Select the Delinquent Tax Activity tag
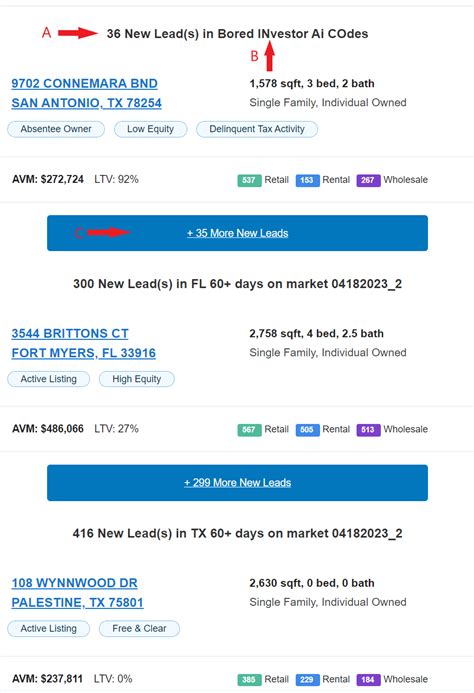This screenshot has height=693, width=474. [257, 129]
